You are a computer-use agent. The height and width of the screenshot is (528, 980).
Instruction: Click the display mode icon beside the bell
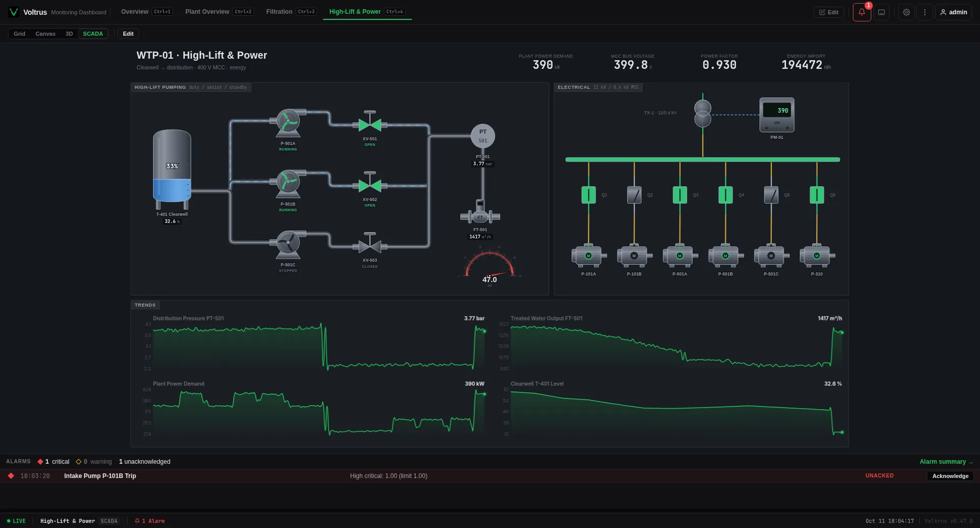pyautogui.click(x=881, y=12)
